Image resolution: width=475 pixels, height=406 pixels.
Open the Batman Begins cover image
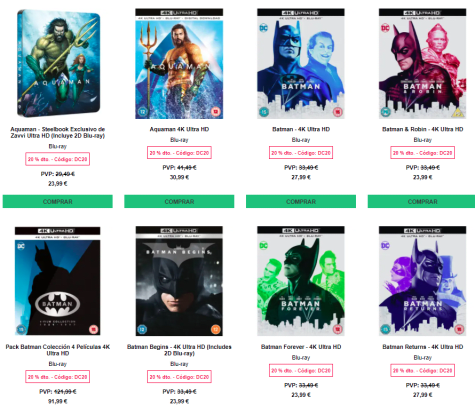(179, 281)
